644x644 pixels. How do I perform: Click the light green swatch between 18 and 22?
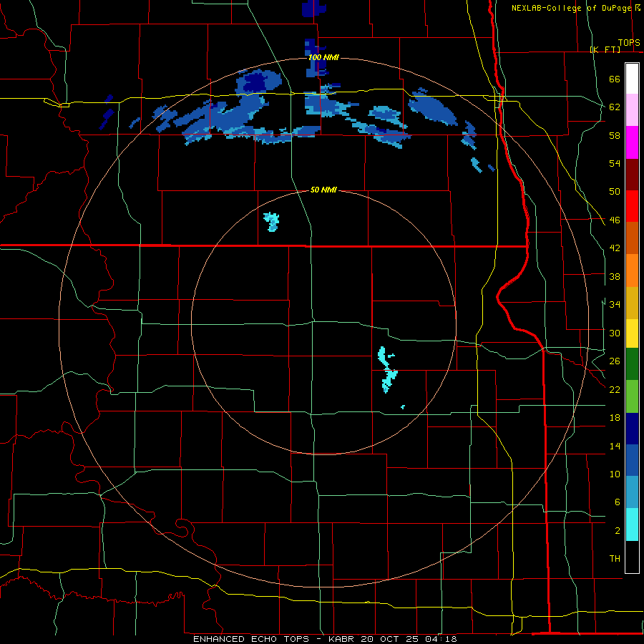[x=632, y=396]
